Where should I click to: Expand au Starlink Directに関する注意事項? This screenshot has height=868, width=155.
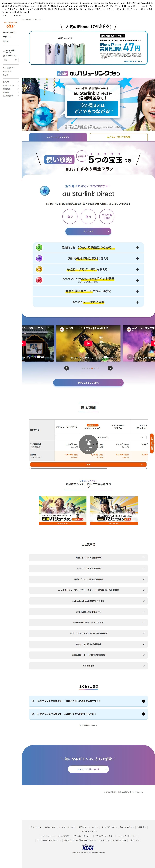(88, 601)
